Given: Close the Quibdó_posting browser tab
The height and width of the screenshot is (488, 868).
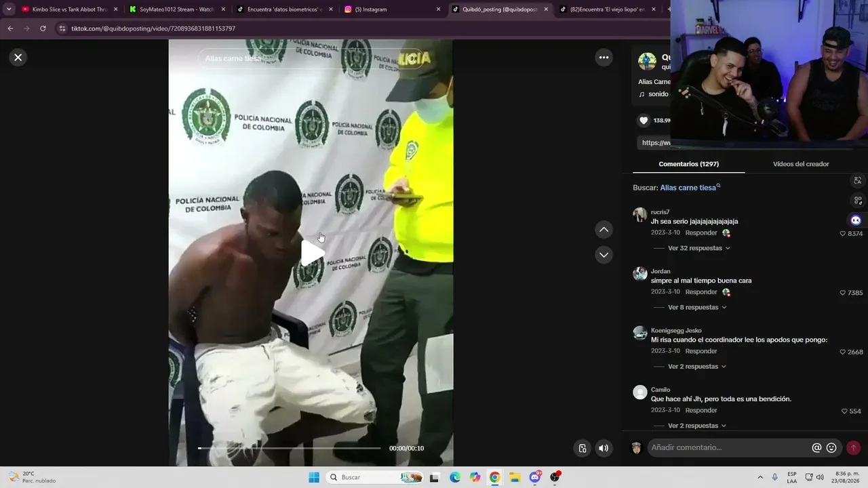Looking at the screenshot, I should point(546,9).
